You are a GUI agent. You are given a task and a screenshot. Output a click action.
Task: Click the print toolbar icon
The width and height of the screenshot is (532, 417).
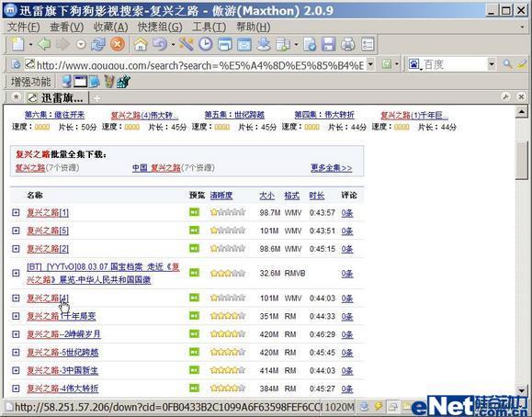347,44
